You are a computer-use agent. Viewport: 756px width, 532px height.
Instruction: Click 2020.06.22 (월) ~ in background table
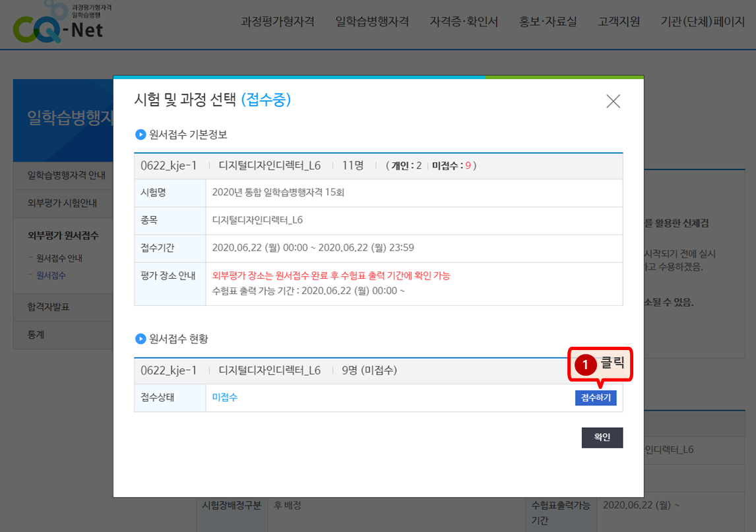point(641,506)
